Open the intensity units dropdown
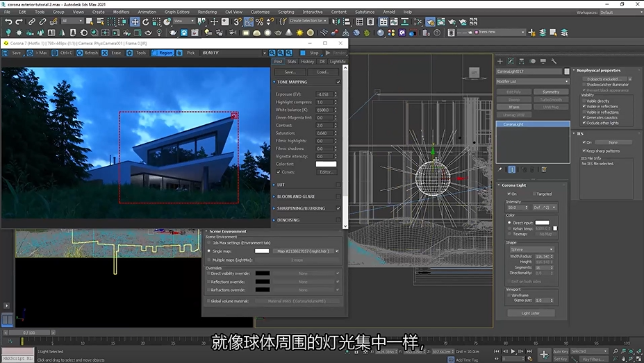Image resolution: width=644 pixels, height=363 pixels. point(545,208)
